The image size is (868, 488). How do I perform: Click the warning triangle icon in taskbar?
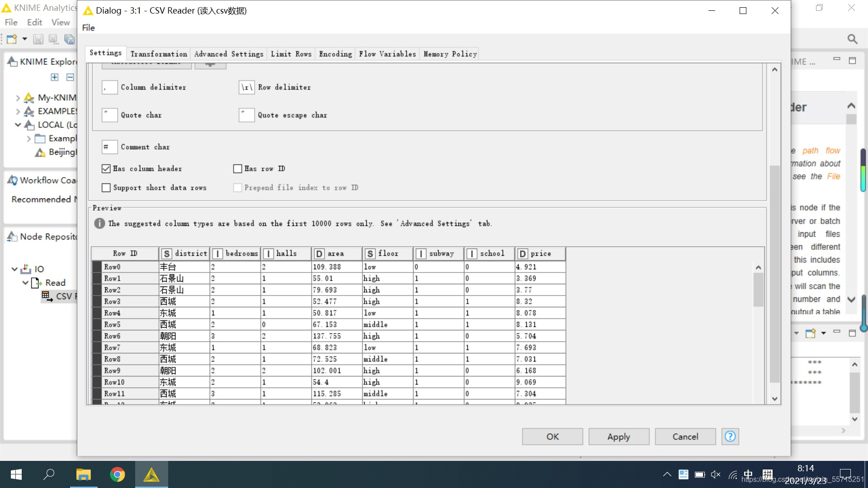151,474
